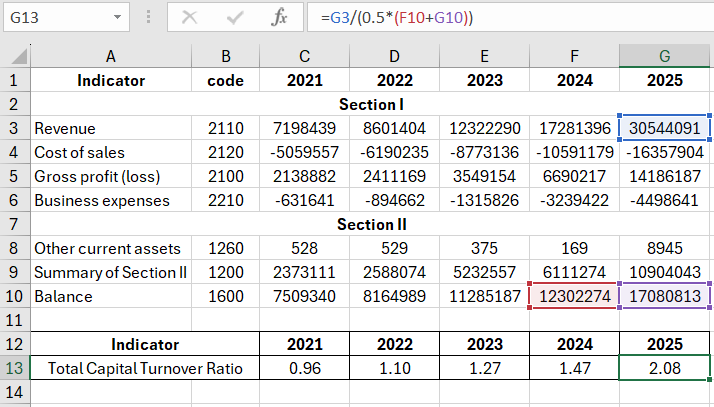Click the turnover ratio value 1.10

tap(394, 368)
